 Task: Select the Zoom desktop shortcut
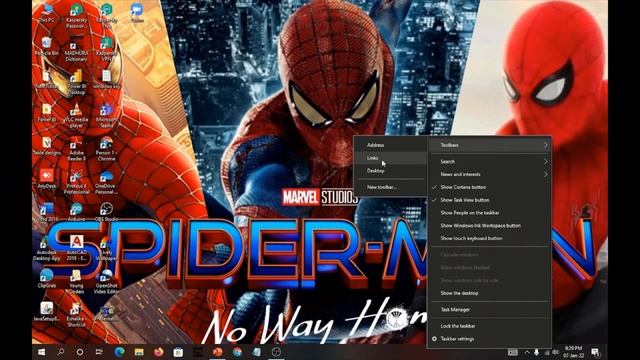click(137, 13)
